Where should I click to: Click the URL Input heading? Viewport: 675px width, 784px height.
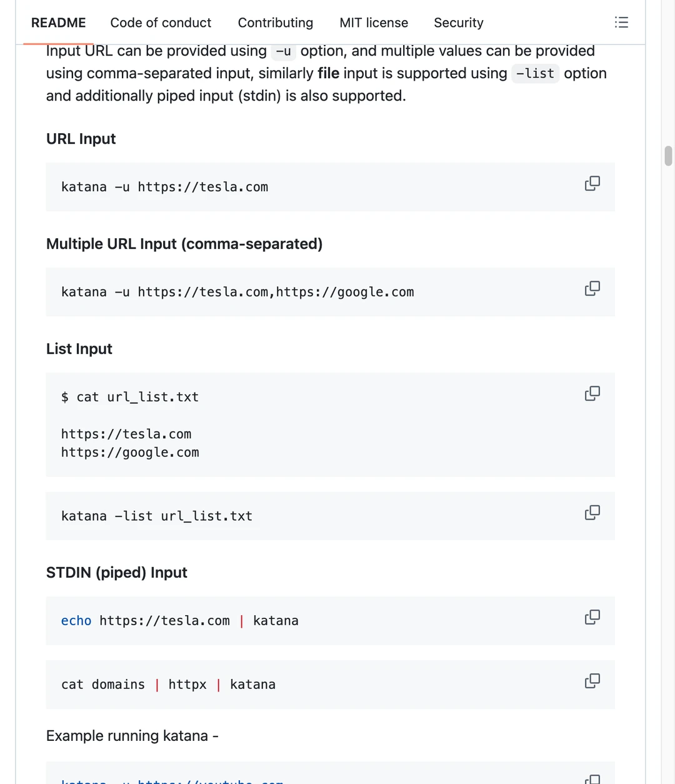(x=81, y=139)
